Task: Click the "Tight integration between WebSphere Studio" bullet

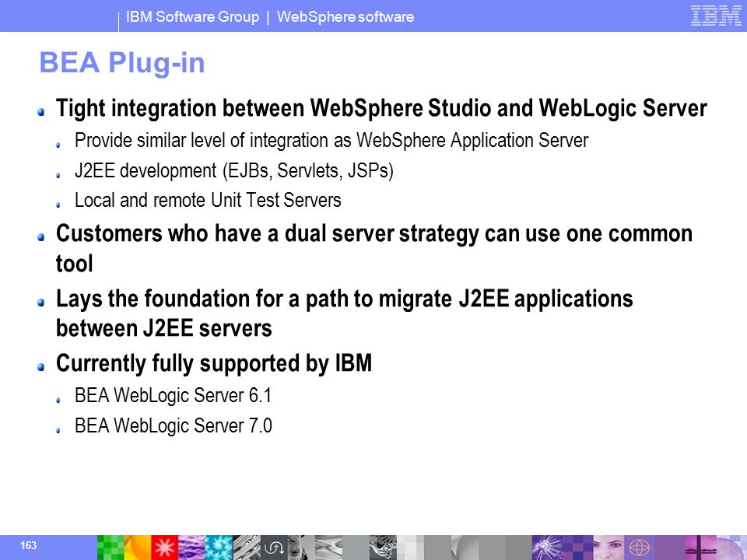Action: click(x=381, y=108)
